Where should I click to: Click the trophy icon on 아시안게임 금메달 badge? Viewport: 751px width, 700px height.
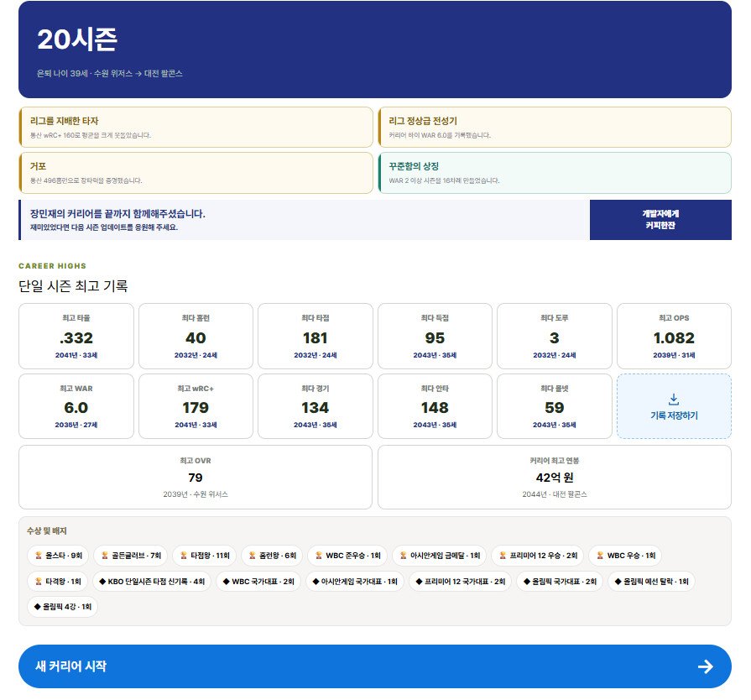coord(404,556)
